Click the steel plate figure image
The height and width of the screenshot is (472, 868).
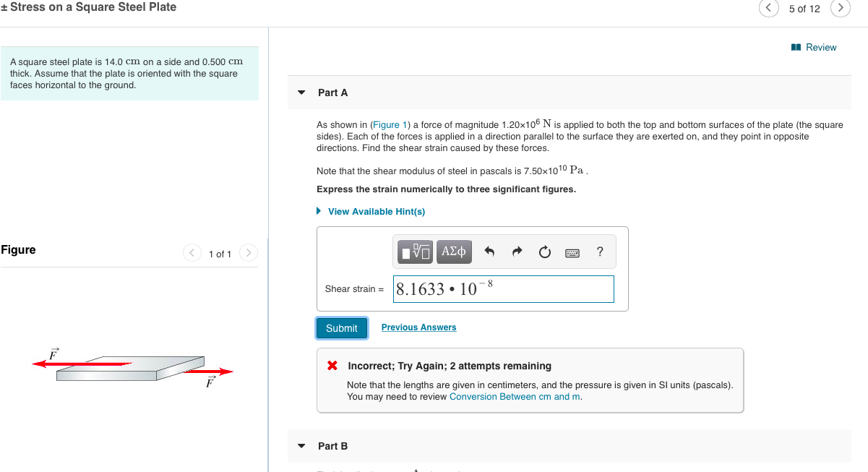pos(133,366)
